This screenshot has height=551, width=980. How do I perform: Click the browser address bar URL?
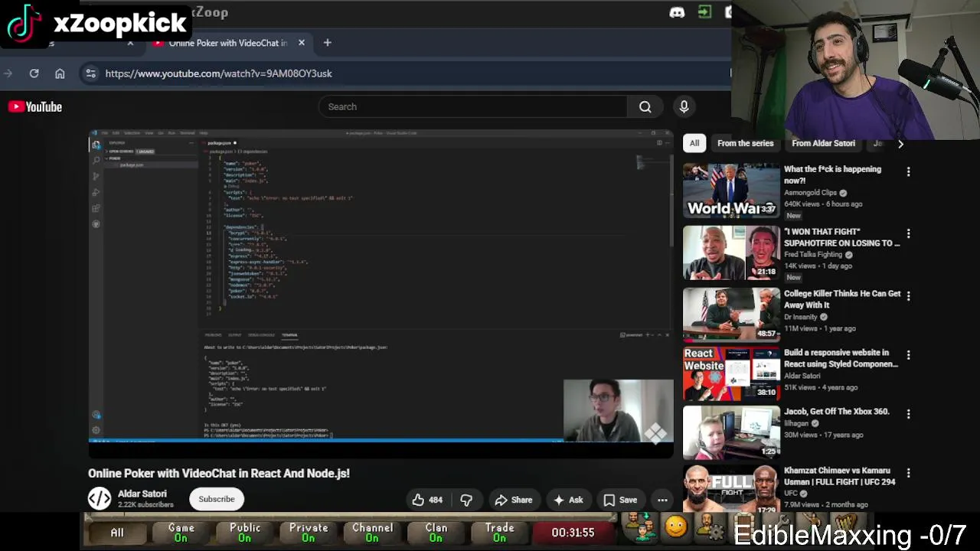pyautogui.click(x=219, y=73)
